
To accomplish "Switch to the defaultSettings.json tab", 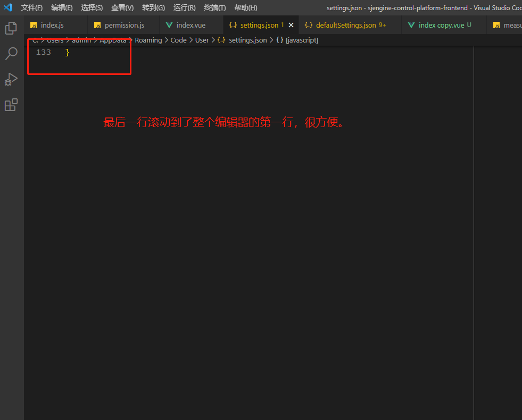I will (350, 25).
